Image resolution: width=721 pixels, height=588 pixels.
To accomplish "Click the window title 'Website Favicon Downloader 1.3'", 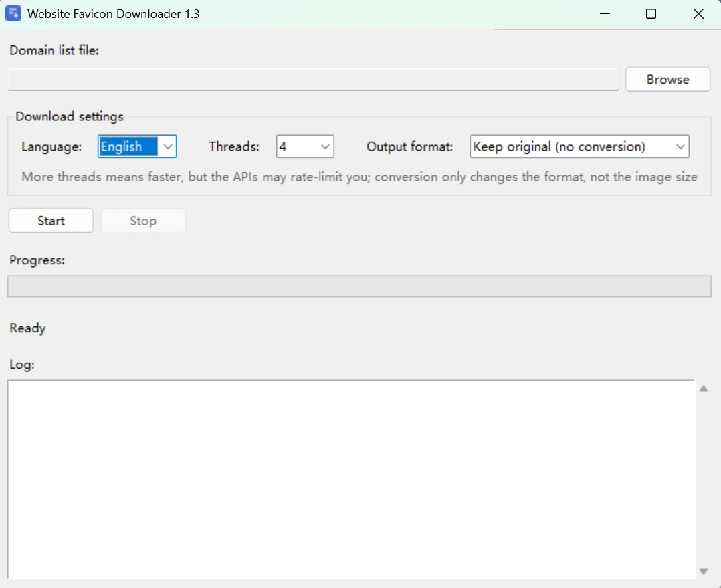I will click(114, 14).
